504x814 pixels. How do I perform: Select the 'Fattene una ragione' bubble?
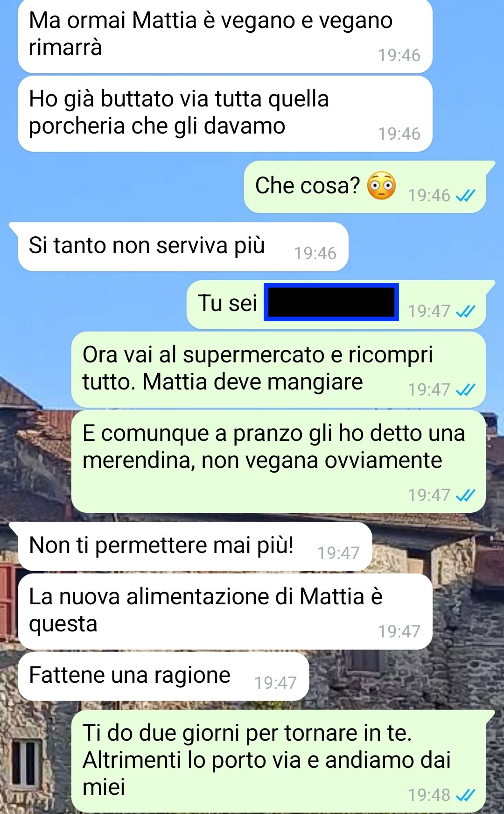tap(163, 676)
